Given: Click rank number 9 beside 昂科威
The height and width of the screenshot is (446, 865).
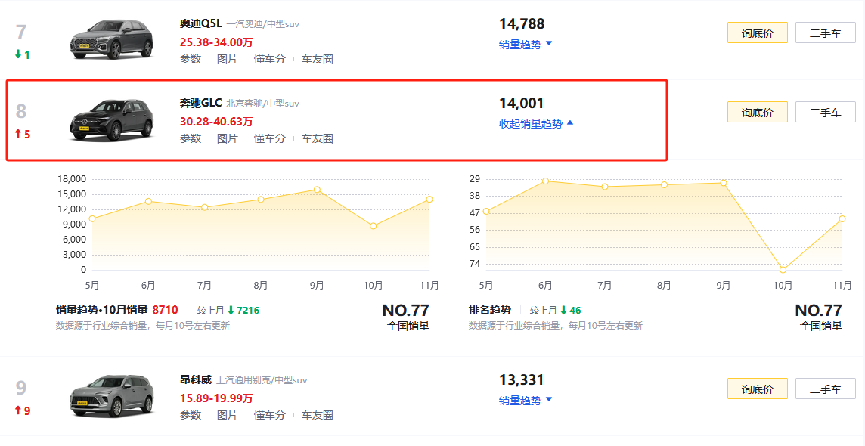Looking at the screenshot, I should click(21, 387).
